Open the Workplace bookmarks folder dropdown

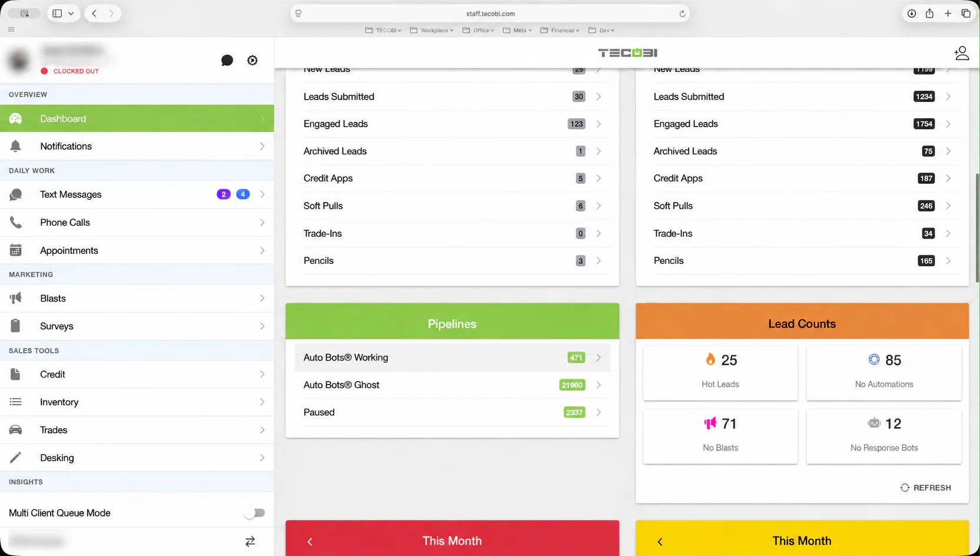click(431, 31)
